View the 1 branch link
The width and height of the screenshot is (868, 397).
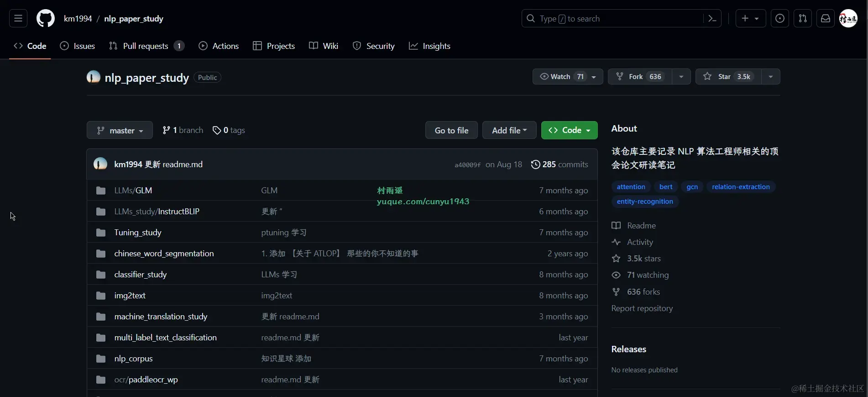tap(183, 130)
